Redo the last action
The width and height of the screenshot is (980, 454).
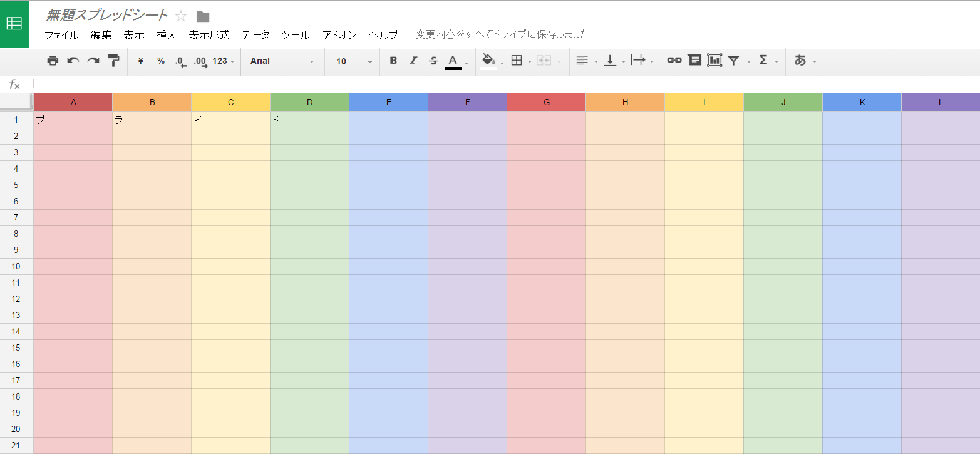[x=93, y=61]
